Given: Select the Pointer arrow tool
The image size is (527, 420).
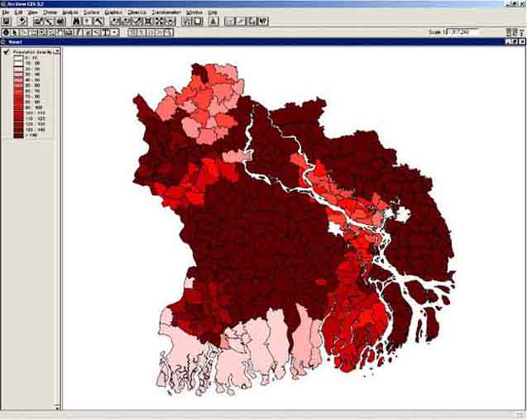Looking at the screenshot, I should pos(16,32).
